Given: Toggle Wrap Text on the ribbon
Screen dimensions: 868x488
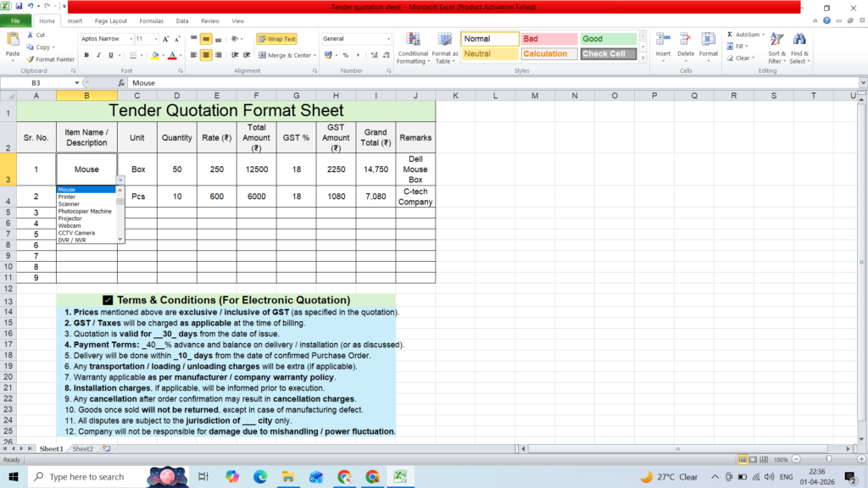Looking at the screenshot, I should [x=277, y=39].
